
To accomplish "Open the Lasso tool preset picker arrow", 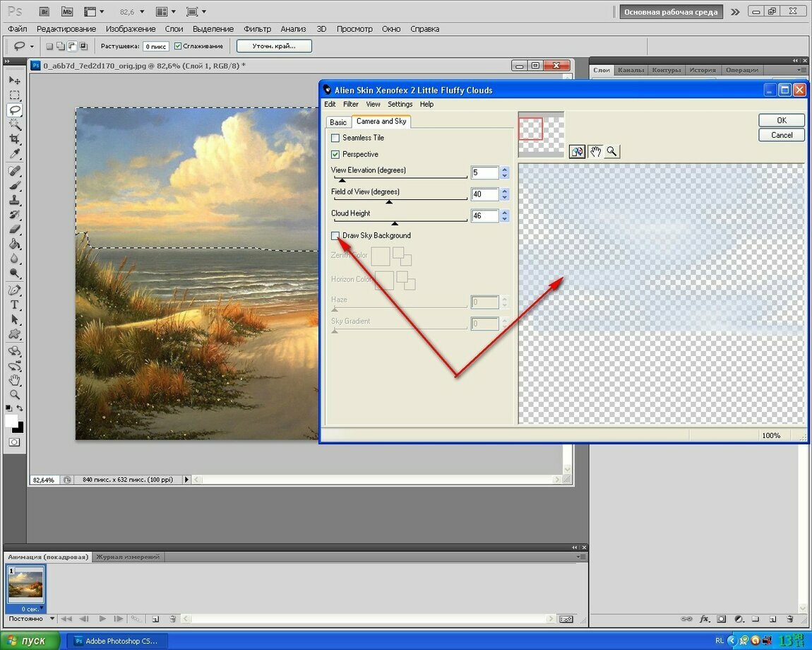I will [x=32, y=47].
